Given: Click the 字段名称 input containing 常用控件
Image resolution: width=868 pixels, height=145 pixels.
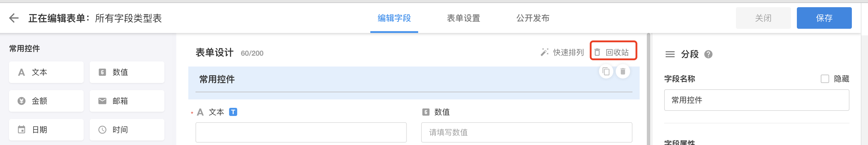Looking at the screenshot, I should [756, 100].
